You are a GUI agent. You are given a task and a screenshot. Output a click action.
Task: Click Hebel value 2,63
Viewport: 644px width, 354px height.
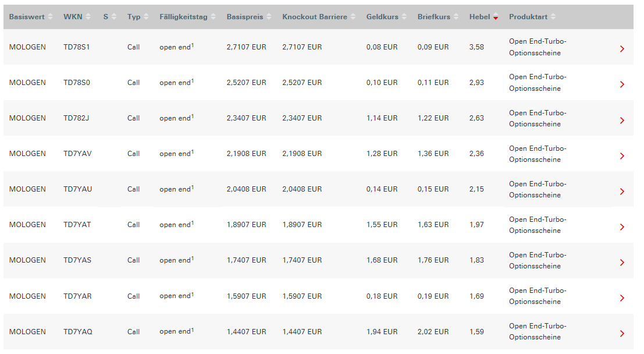(x=477, y=118)
